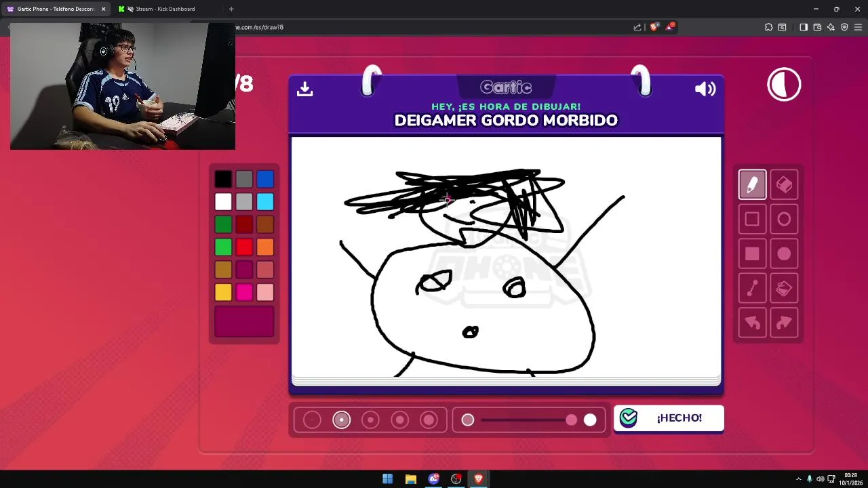Open the browser extensions puzzle icon
The image size is (868, 488).
[x=768, y=27]
